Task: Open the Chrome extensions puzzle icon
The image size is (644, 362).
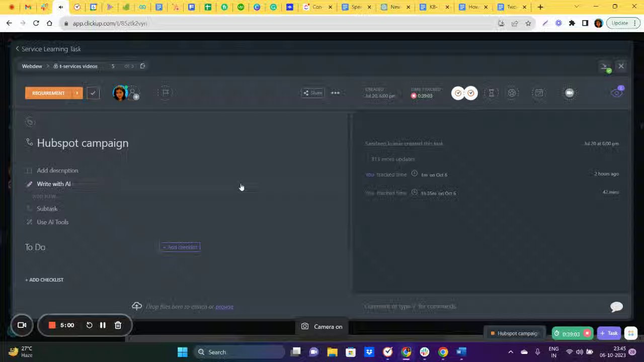Action: click(x=572, y=23)
